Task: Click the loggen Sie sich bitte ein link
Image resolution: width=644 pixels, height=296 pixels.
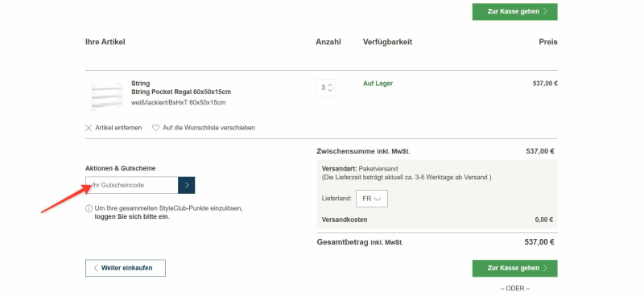Action: [132, 216]
